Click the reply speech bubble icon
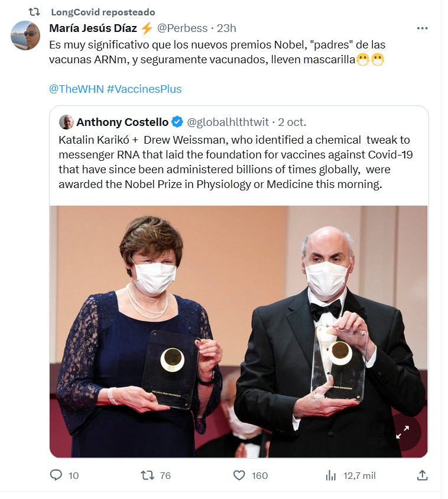448x499 pixels. pos(56,475)
